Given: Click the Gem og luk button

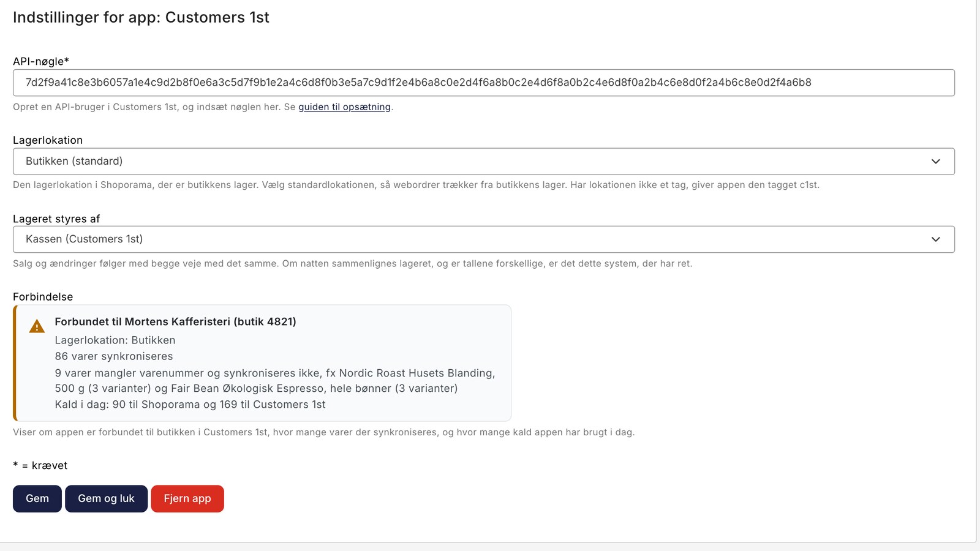Looking at the screenshot, I should click(106, 499).
